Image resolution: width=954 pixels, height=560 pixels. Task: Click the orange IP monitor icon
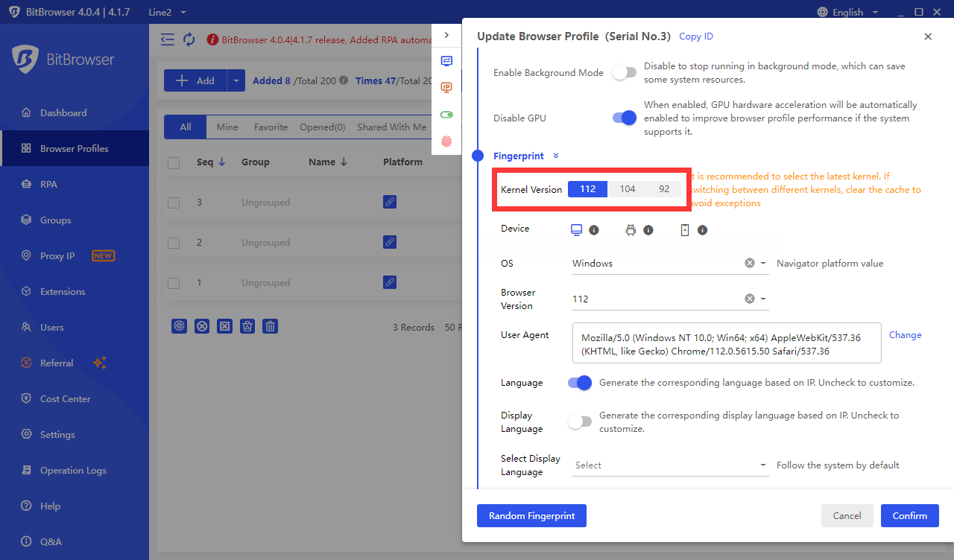(x=446, y=88)
